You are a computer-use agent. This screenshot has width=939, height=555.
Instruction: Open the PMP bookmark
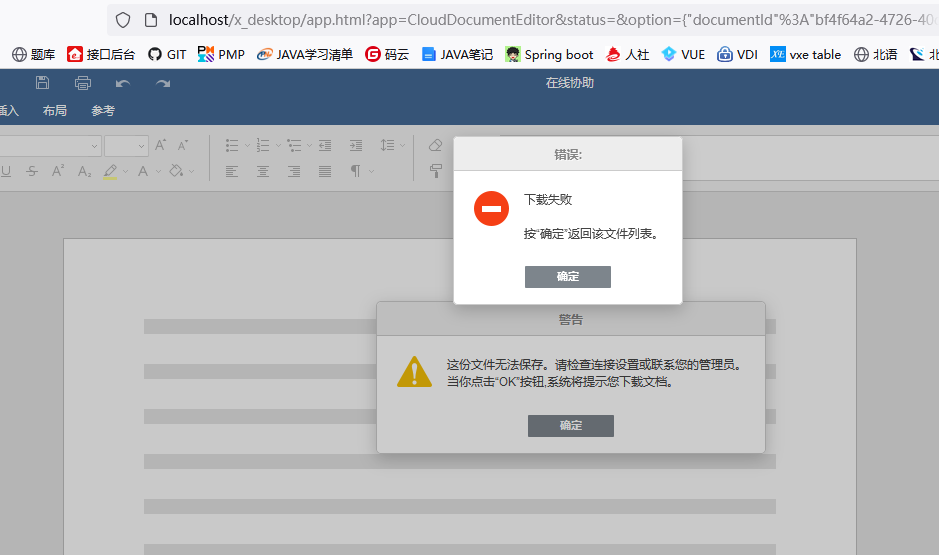pos(221,54)
